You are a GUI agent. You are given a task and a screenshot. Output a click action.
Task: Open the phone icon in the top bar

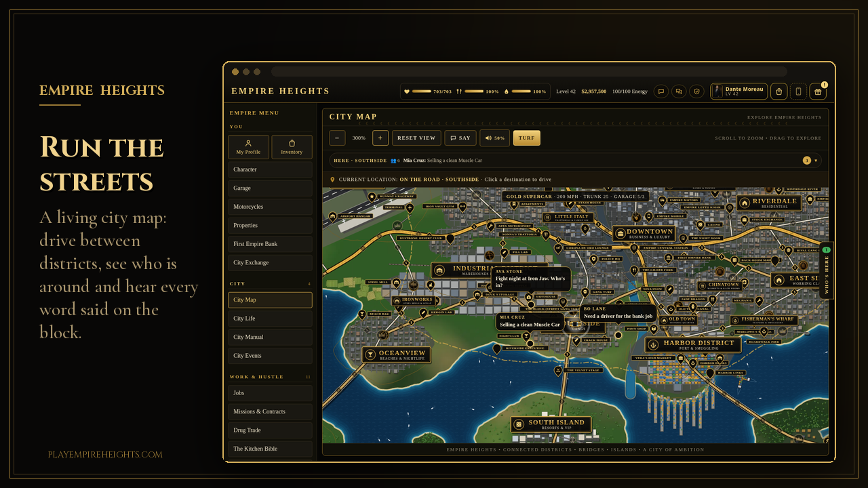coord(799,91)
